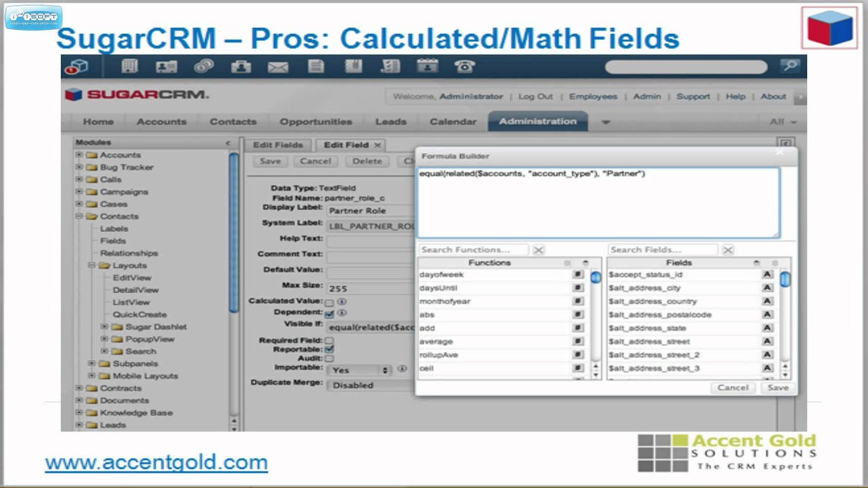Click the A icon beside $alt_address_street_2
The image size is (868, 488).
(x=767, y=355)
